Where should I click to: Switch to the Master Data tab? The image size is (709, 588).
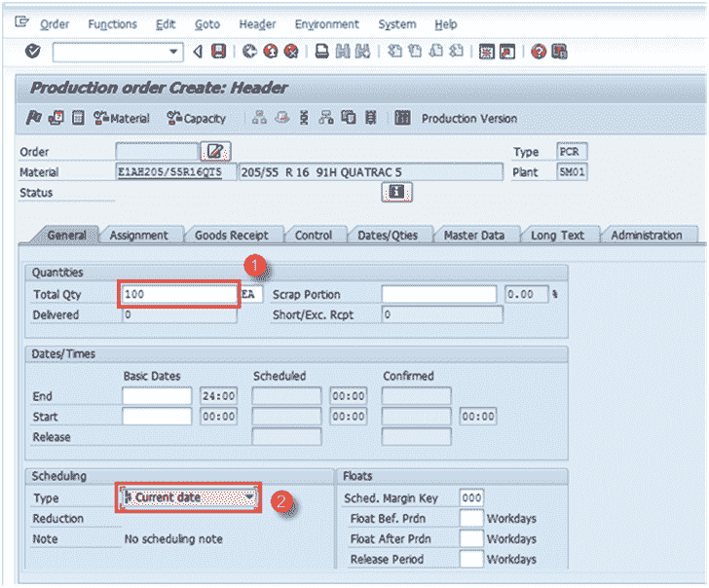point(474,235)
